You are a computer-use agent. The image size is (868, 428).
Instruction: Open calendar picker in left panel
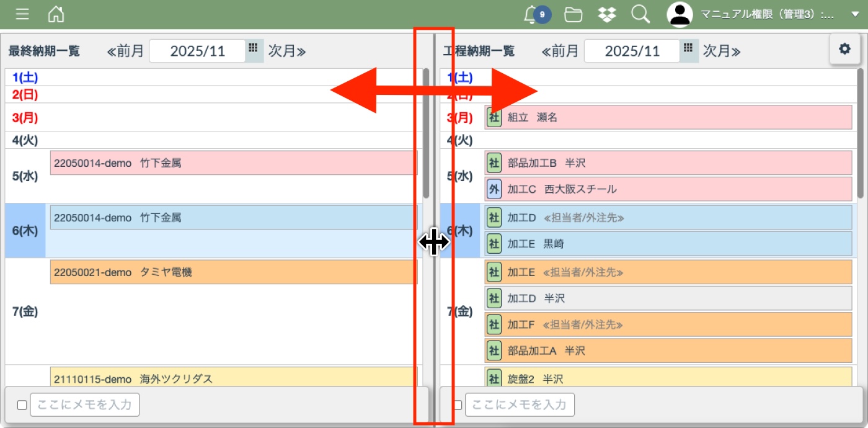[254, 48]
